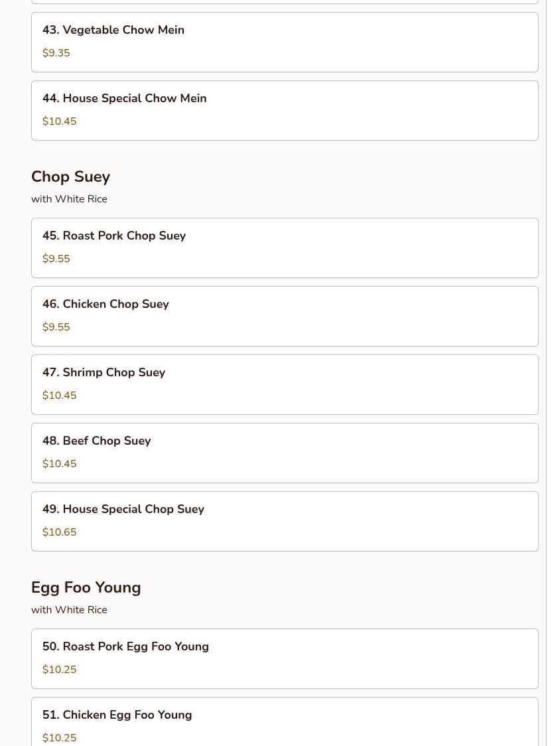Click the Roast Pork Chop Suey $9.55 price

[x=56, y=259]
